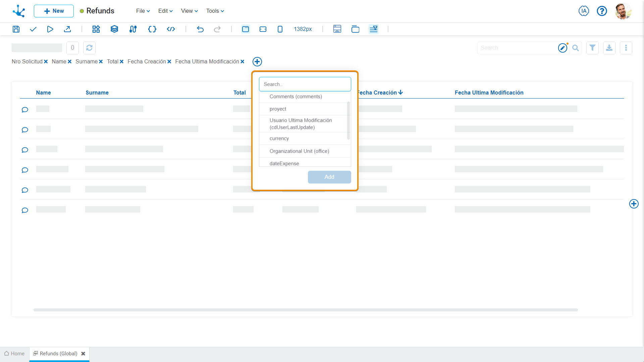The image size is (644, 362).
Task: Click the download export icon
Action: pos(609,48)
